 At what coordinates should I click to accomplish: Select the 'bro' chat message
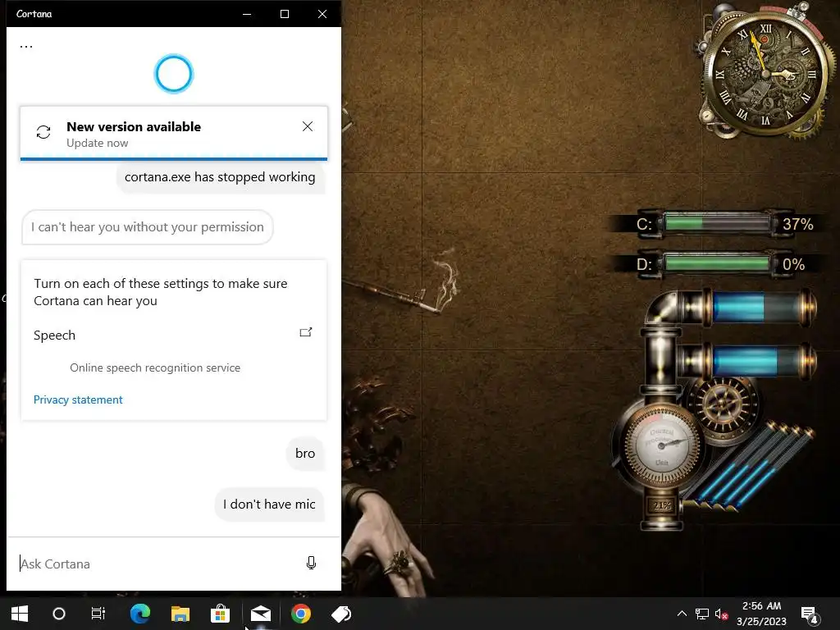click(x=305, y=453)
